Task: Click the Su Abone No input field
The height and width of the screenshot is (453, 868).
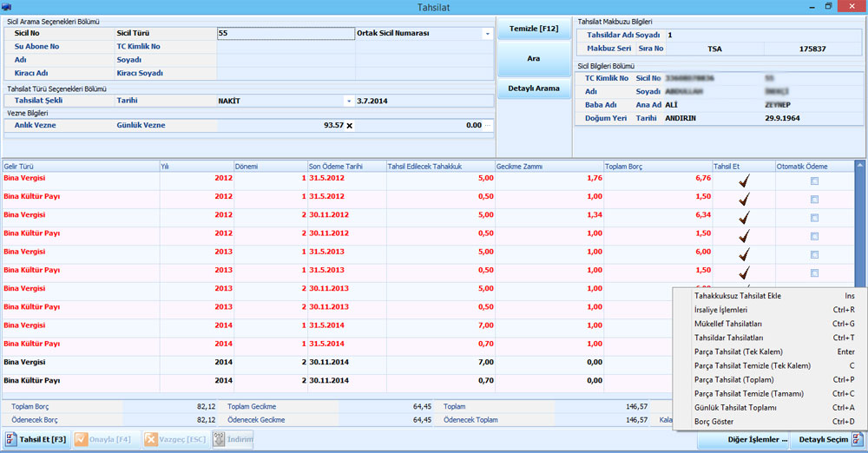Action: pos(286,47)
